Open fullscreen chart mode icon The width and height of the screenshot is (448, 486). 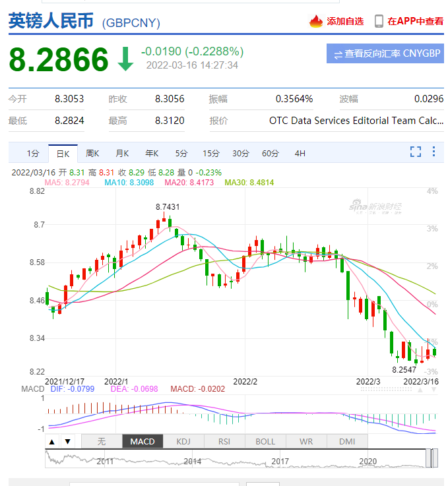point(416,152)
